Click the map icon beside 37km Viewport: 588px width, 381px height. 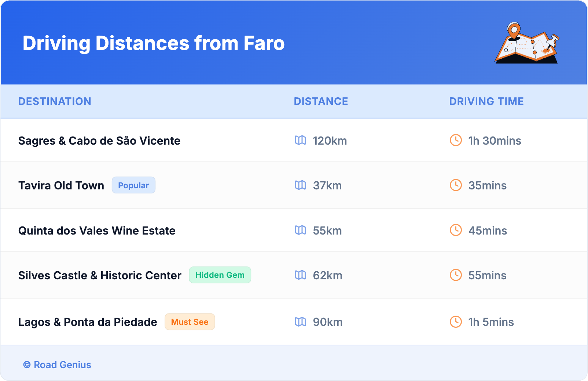[300, 185]
